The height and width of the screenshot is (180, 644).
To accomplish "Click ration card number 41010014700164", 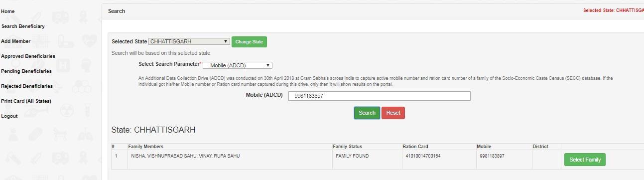I will pos(423,156).
